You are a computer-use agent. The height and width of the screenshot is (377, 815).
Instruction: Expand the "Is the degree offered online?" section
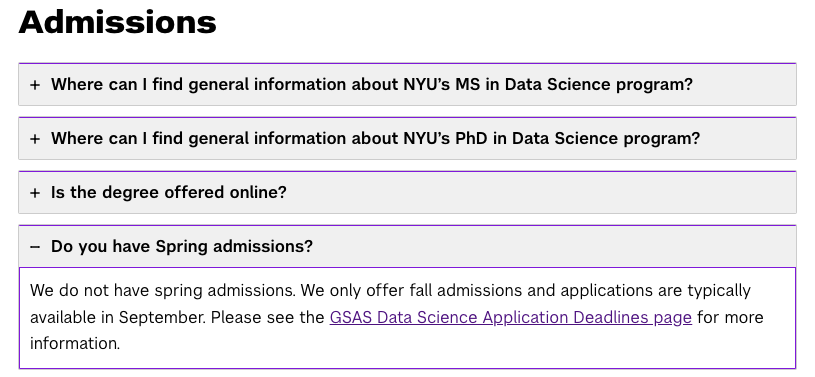click(x=408, y=193)
